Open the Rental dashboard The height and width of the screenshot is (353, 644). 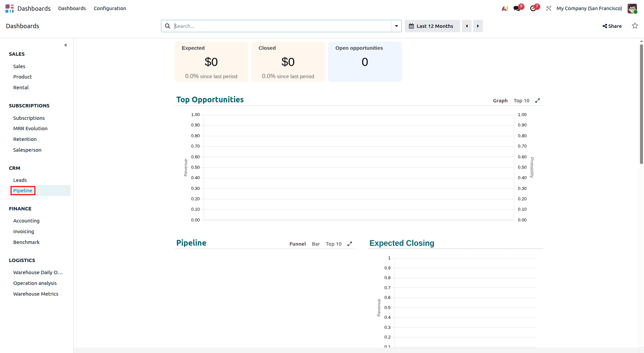click(x=21, y=88)
